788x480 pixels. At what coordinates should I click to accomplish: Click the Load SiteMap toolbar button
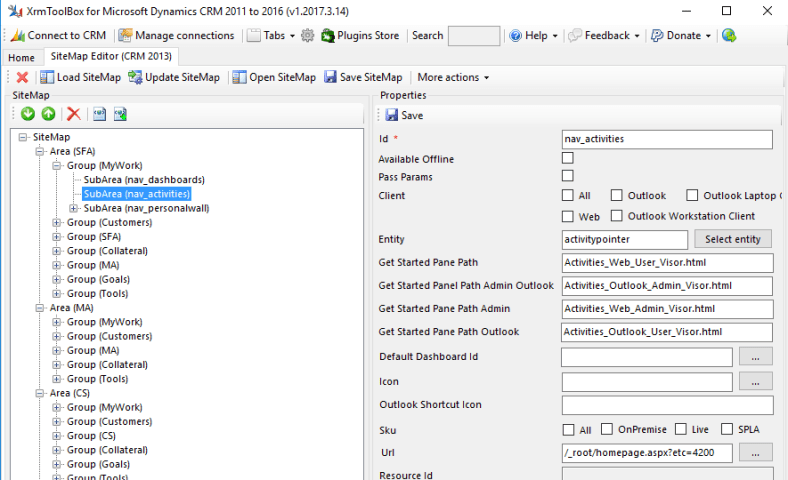point(81,77)
